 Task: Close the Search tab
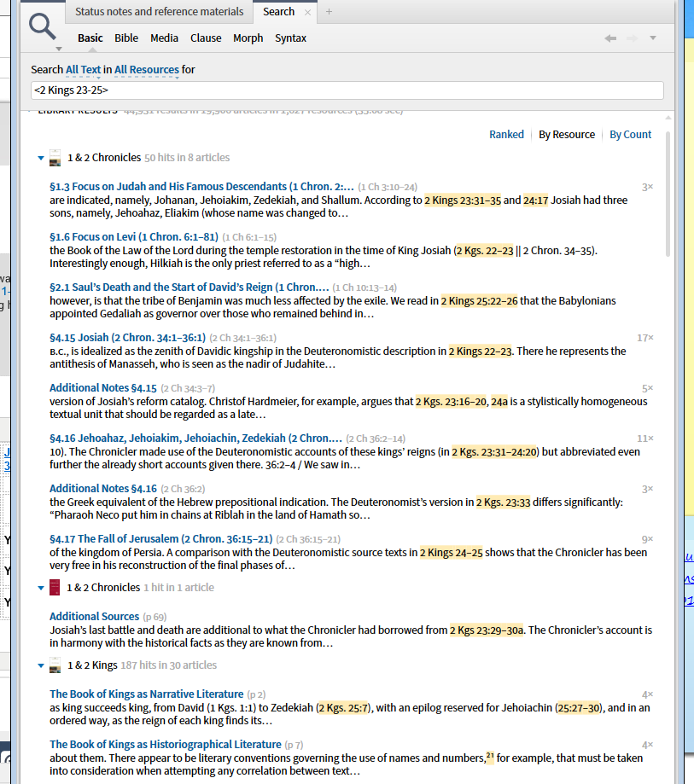click(x=307, y=13)
